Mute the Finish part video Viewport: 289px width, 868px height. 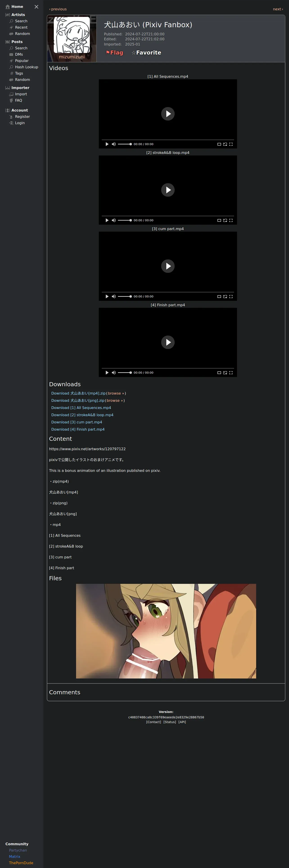[114, 373]
